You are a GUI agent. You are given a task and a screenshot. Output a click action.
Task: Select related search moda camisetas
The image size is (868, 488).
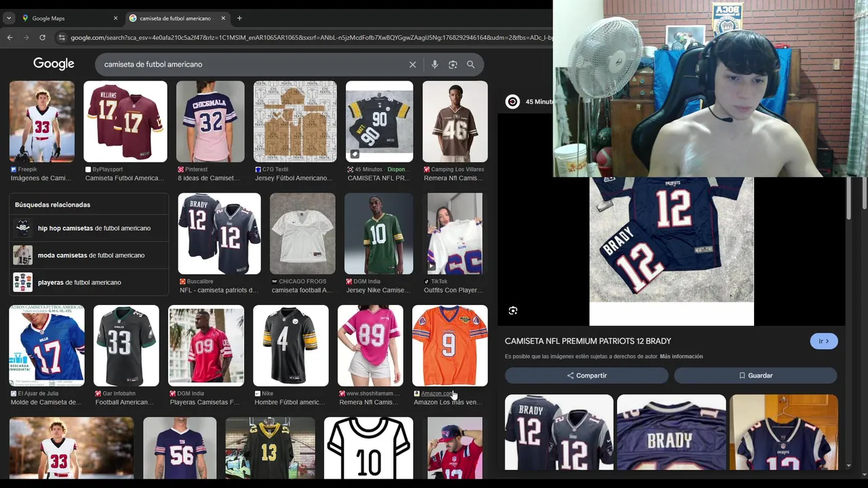[89, 256]
